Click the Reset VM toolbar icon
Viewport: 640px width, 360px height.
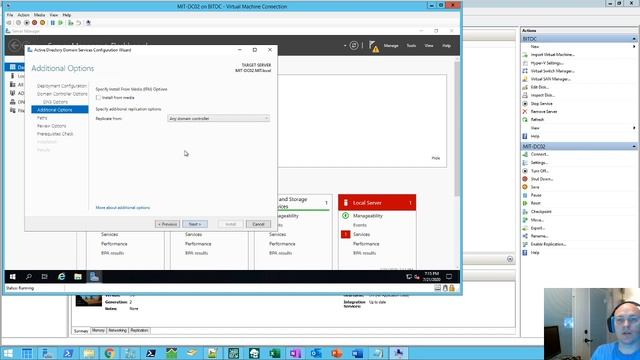(60, 23)
